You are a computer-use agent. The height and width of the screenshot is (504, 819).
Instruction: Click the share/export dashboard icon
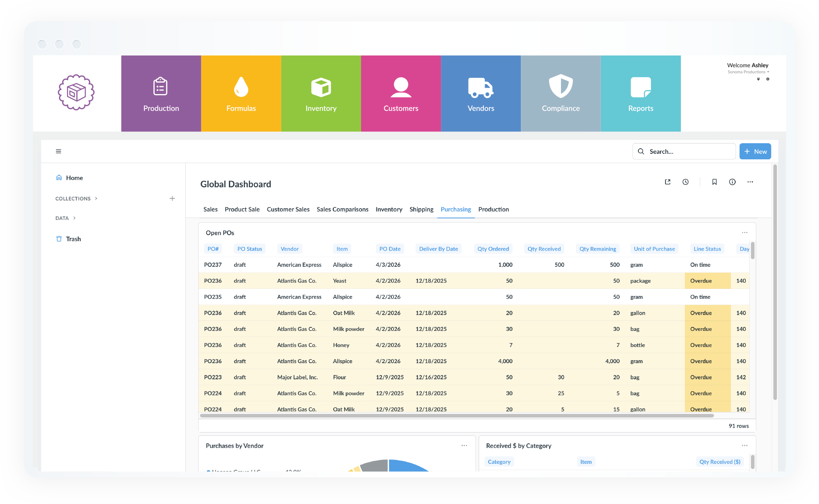click(668, 182)
